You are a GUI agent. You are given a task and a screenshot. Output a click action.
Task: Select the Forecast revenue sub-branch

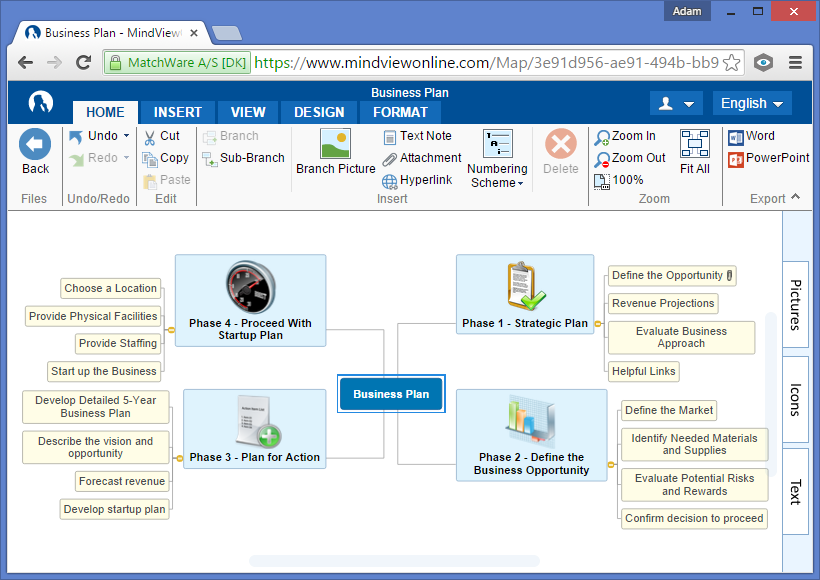coord(122,481)
